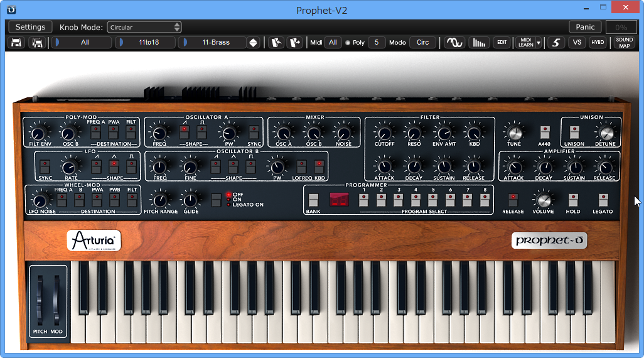Toggle LFO SYNC button
Screen dimensions: 644x358
coord(45,166)
